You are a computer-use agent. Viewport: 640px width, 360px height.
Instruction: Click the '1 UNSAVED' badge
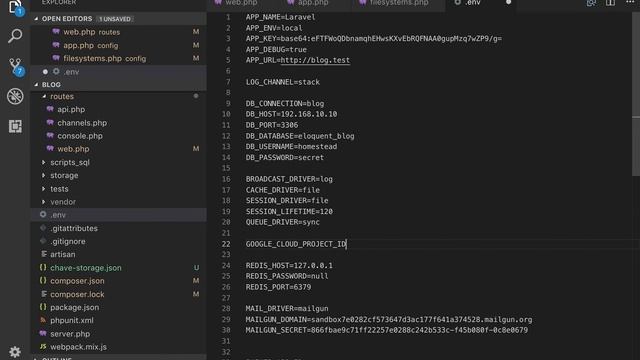click(115, 19)
